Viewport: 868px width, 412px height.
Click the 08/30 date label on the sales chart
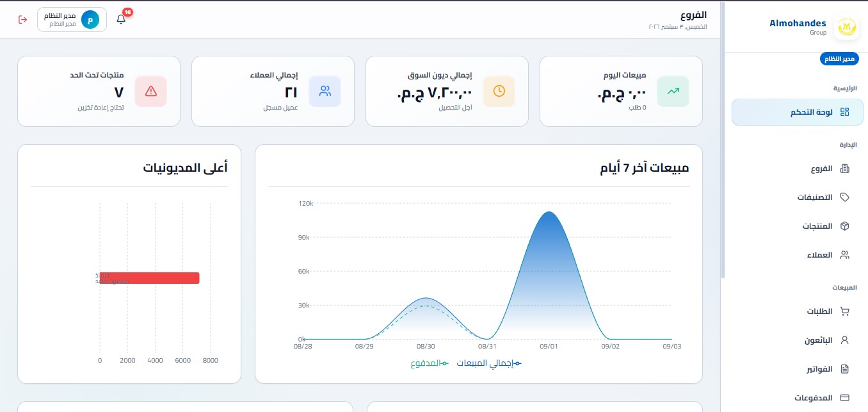(x=426, y=346)
